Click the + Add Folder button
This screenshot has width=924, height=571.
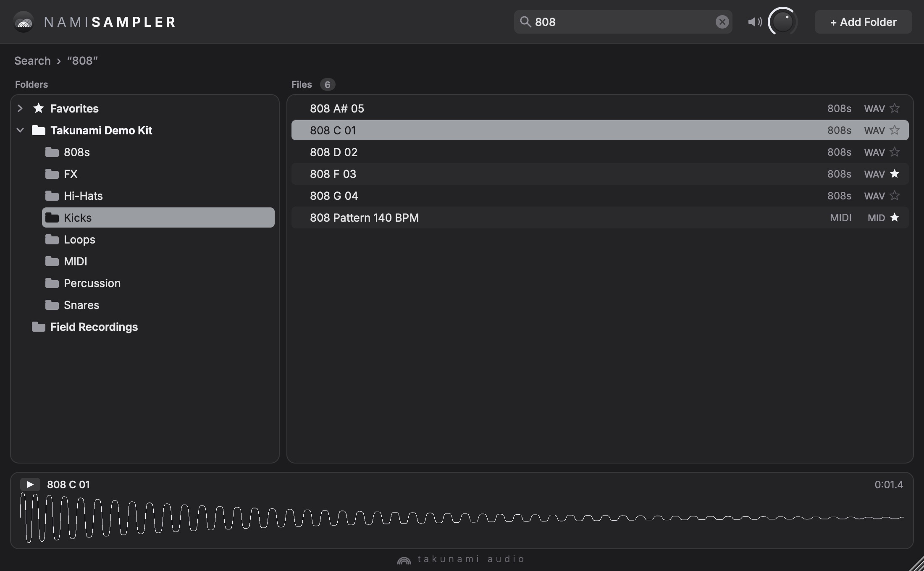click(x=863, y=22)
